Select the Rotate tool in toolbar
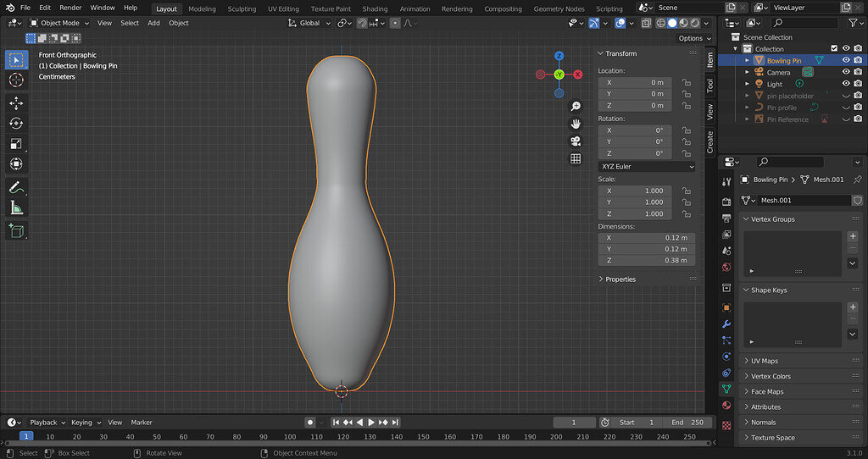The height and width of the screenshot is (459, 868). 17,123
